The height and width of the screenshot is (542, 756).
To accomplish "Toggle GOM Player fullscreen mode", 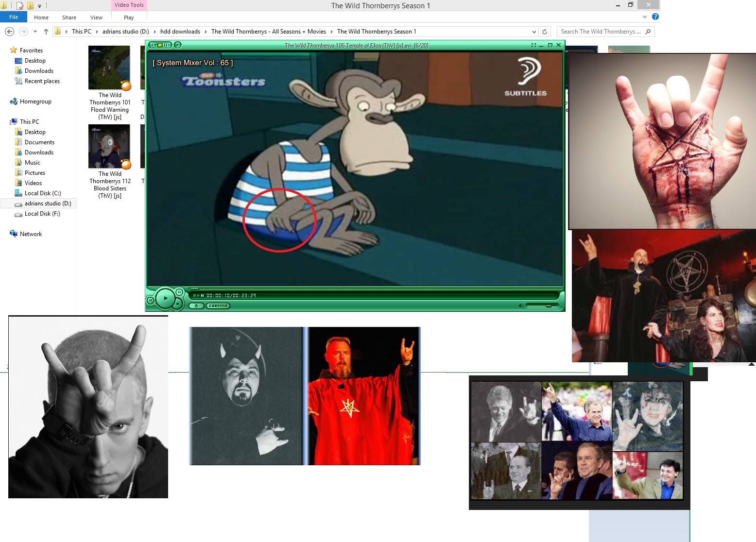I will click(533, 45).
